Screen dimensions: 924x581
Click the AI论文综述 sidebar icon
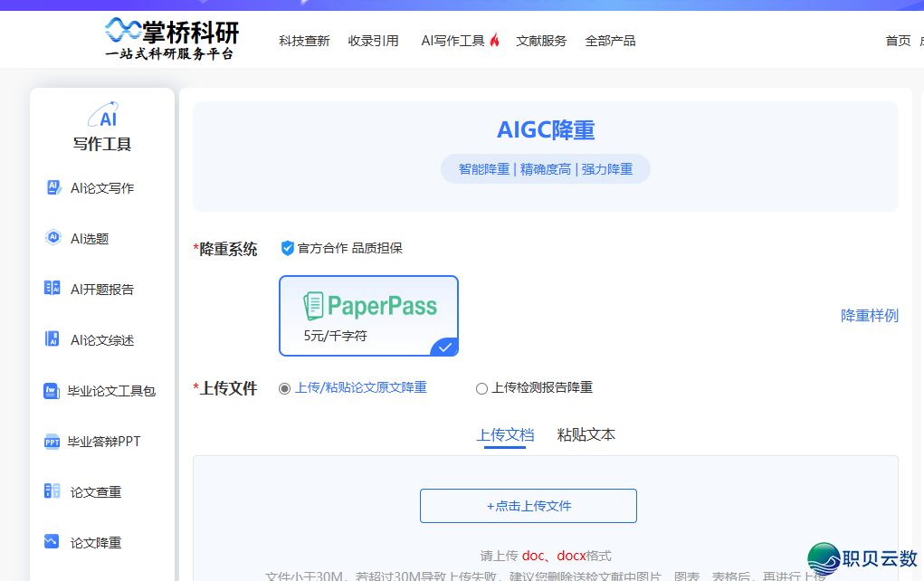52,338
